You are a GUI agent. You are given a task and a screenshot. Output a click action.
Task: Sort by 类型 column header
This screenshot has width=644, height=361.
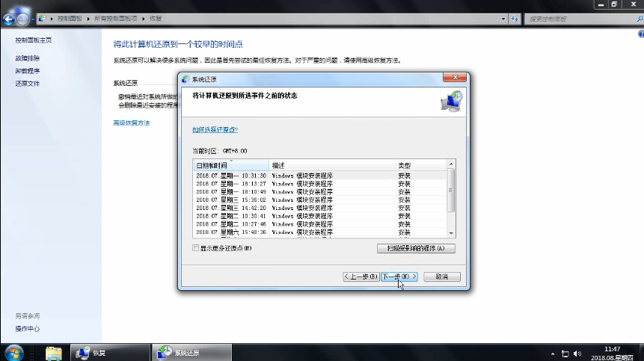point(420,165)
